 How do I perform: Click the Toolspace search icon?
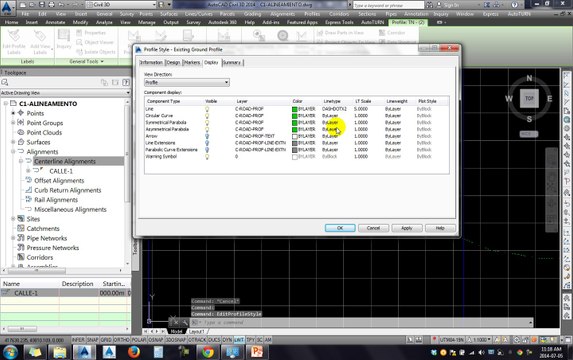5,83
